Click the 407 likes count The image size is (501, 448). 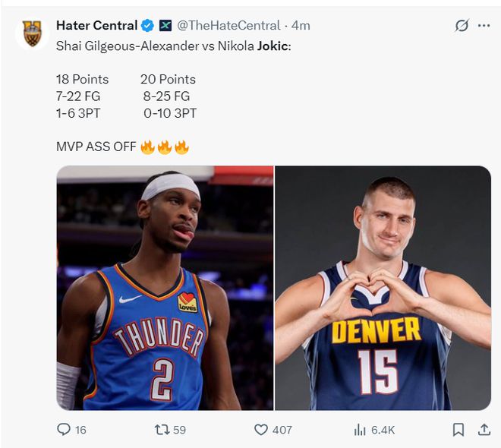pyautogui.click(x=282, y=430)
